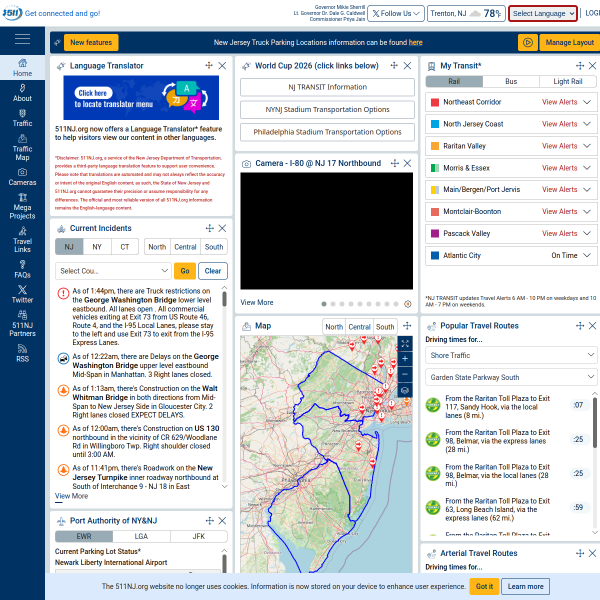Click the move icon on Current Incidents panel
600x600 pixels.
209,228
